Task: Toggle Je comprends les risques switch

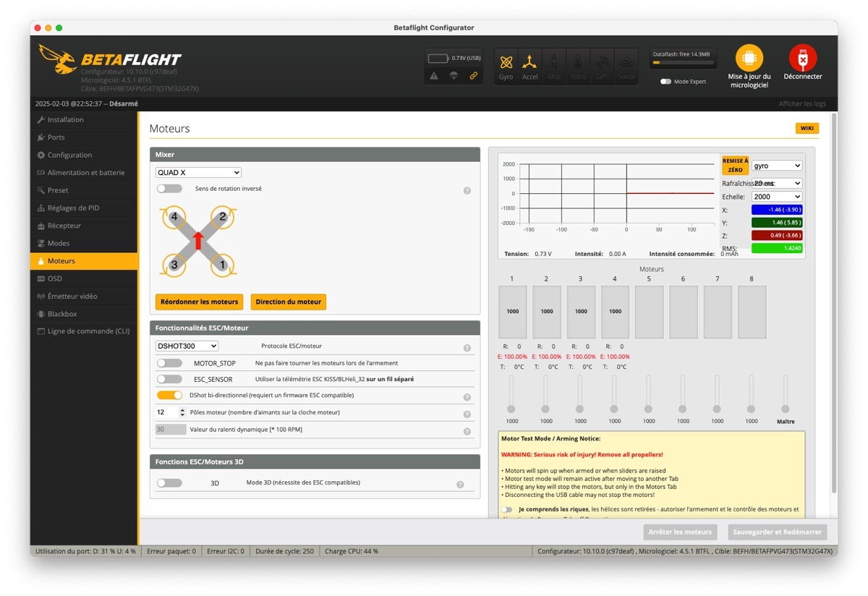Action: point(506,510)
